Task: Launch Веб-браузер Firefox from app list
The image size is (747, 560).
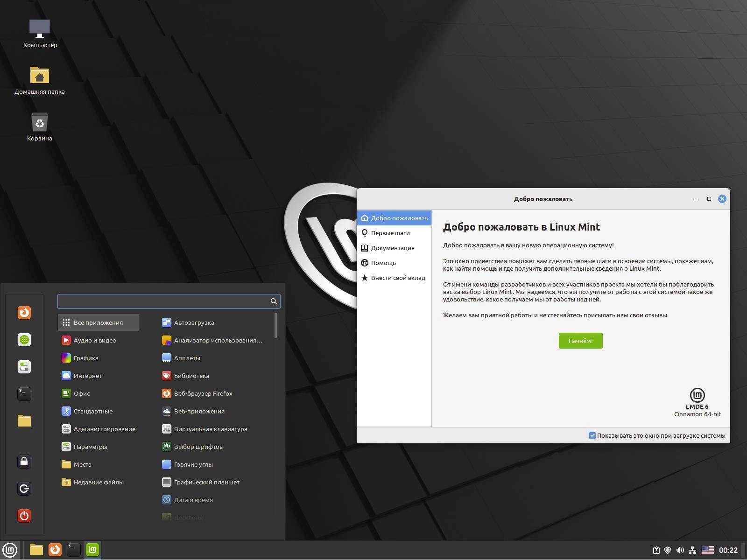Action: (x=215, y=393)
